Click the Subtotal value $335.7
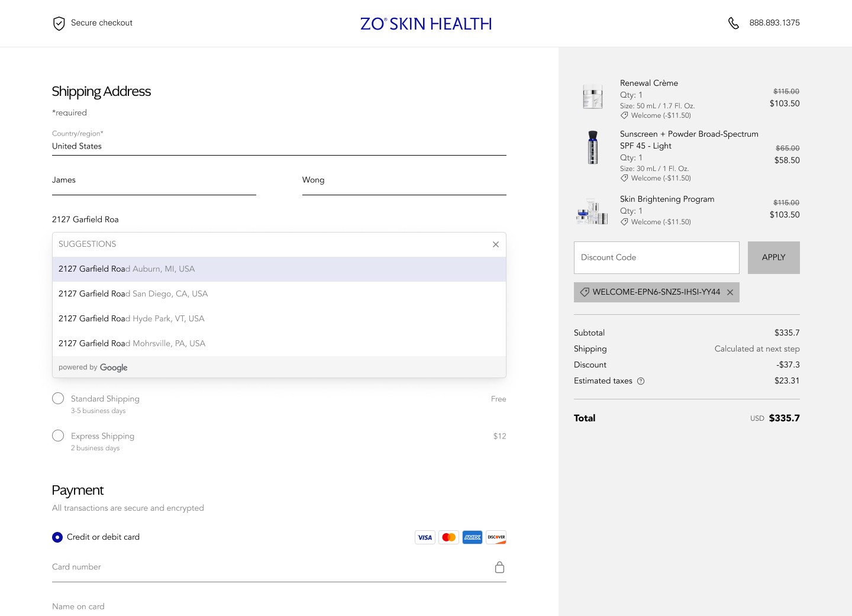Image resolution: width=852 pixels, height=616 pixels. (787, 333)
